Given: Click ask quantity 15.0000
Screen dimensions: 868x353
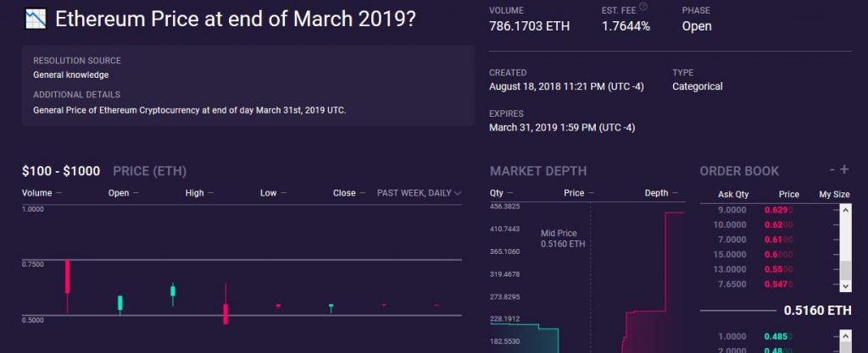Looking at the screenshot, I should (x=730, y=255).
